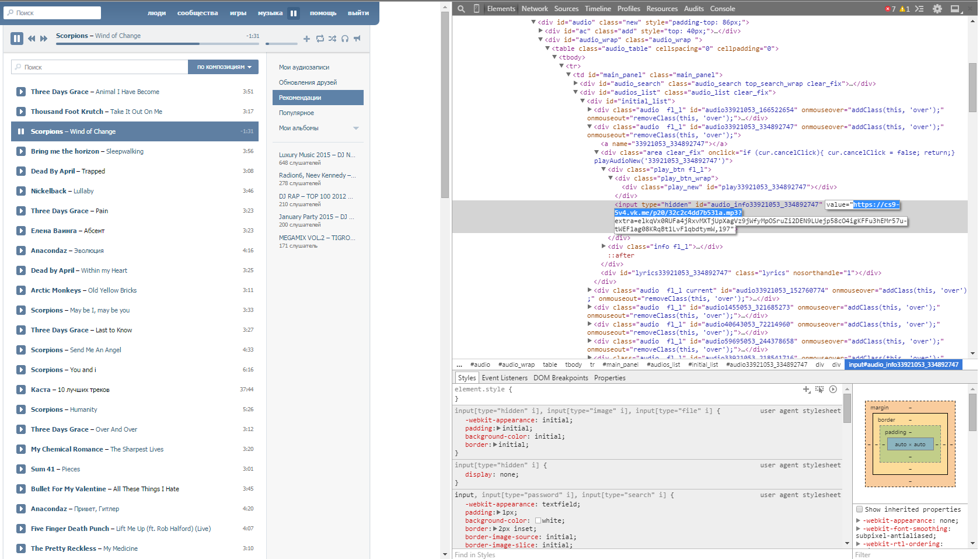Check Show inherited properties checkbox
The image size is (980, 559).
[859, 509]
